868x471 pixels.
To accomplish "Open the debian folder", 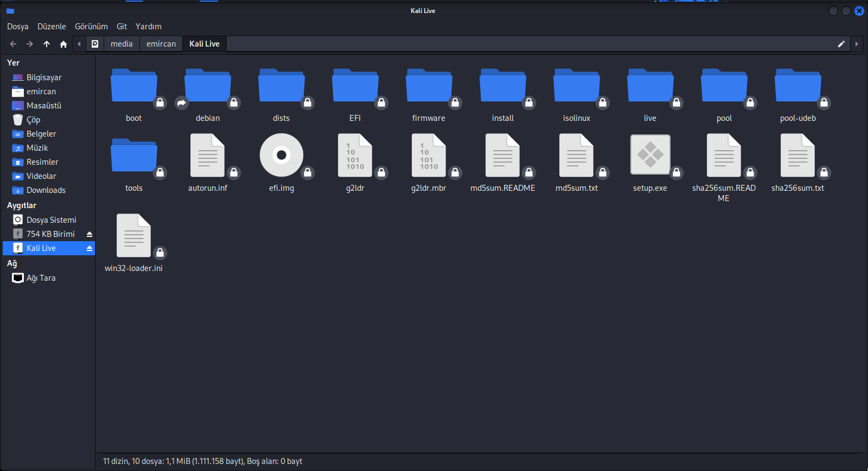I will click(x=208, y=86).
